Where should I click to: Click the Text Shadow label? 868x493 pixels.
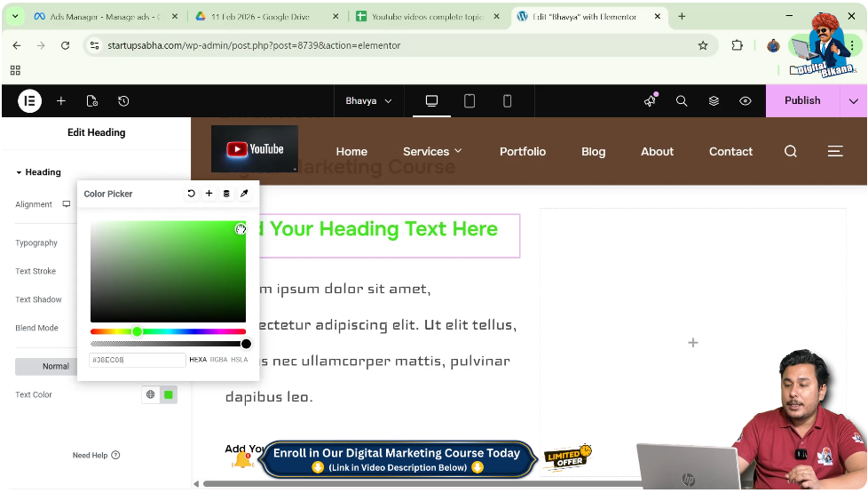pyautogui.click(x=38, y=299)
